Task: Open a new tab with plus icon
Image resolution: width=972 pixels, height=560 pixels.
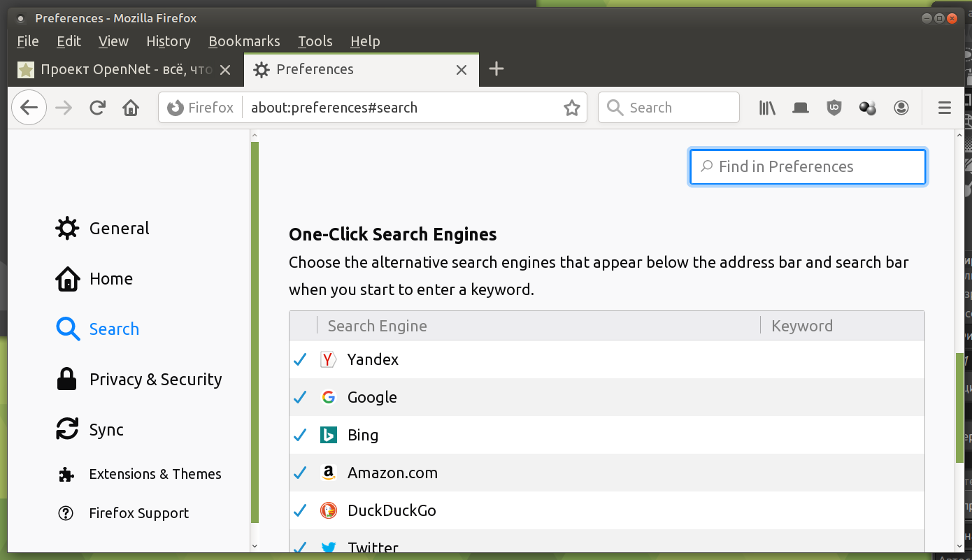Action: (496, 69)
